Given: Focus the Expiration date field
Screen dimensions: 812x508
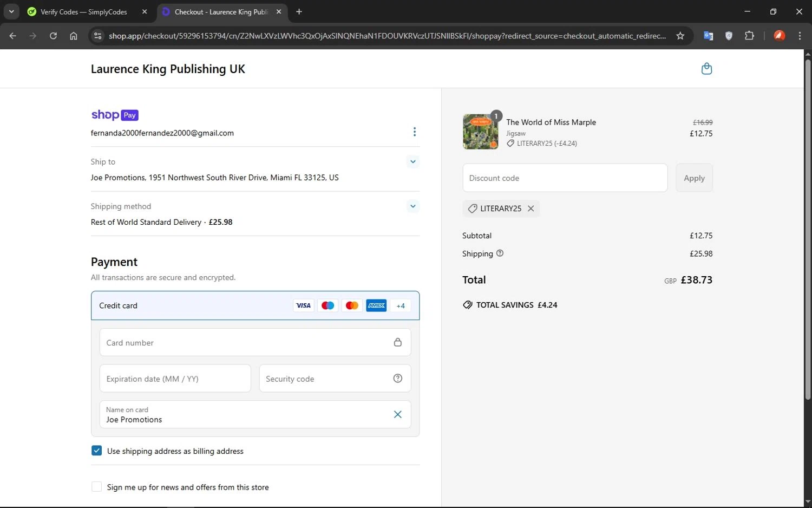Looking at the screenshot, I should tap(175, 379).
